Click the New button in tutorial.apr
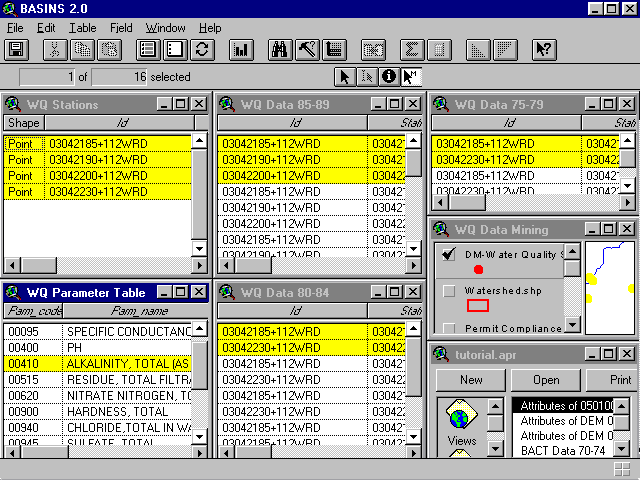The image size is (640, 480). click(x=471, y=380)
